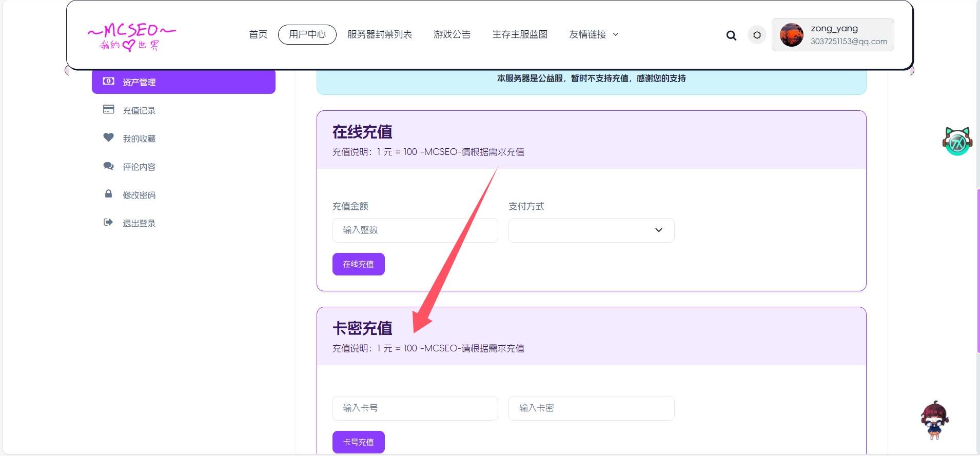Viewport: 980px width, 456px height.
Task: Go to 首页 in the navigation
Action: click(x=258, y=34)
